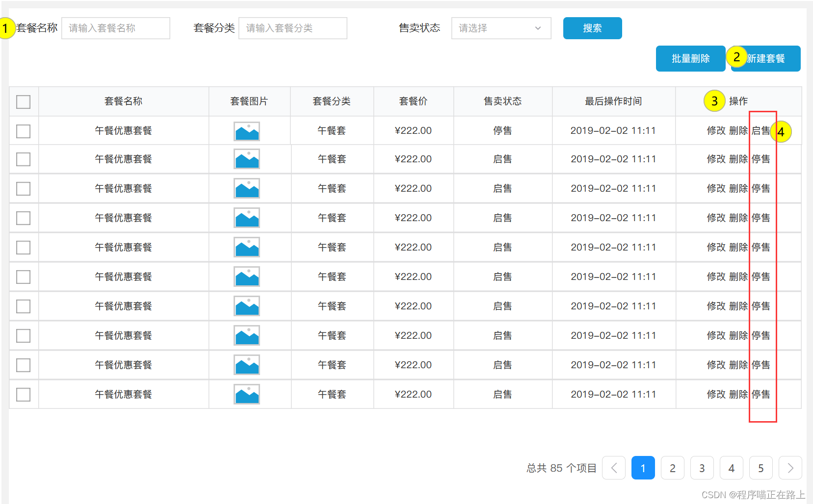Switch to pagination page 3
Image resolution: width=813 pixels, height=504 pixels.
pyautogui.click(x=702, y=468)
